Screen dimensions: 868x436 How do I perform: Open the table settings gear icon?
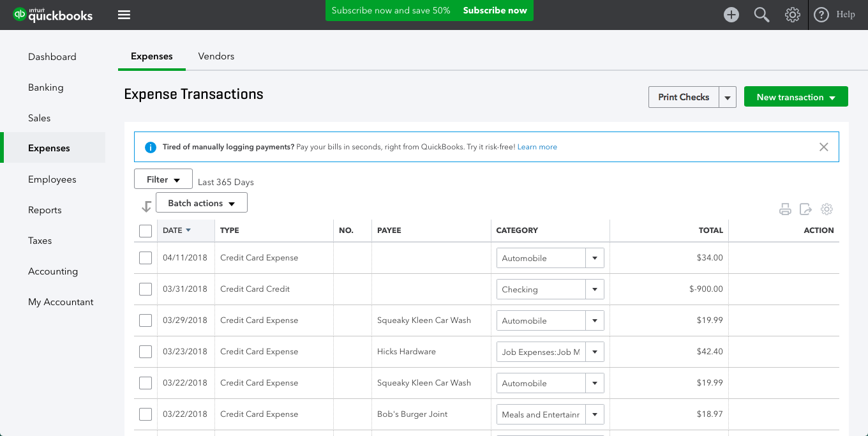[x=827, y=209]
